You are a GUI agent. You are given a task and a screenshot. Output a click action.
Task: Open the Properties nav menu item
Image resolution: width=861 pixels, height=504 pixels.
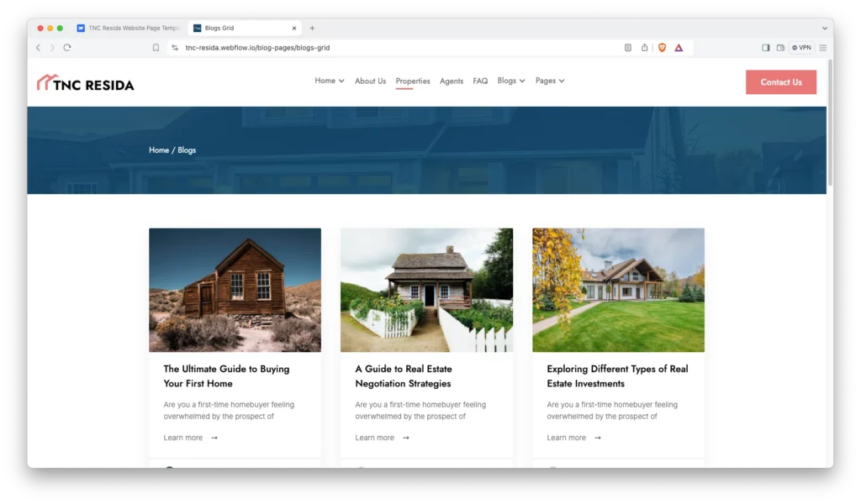[413, 81]
